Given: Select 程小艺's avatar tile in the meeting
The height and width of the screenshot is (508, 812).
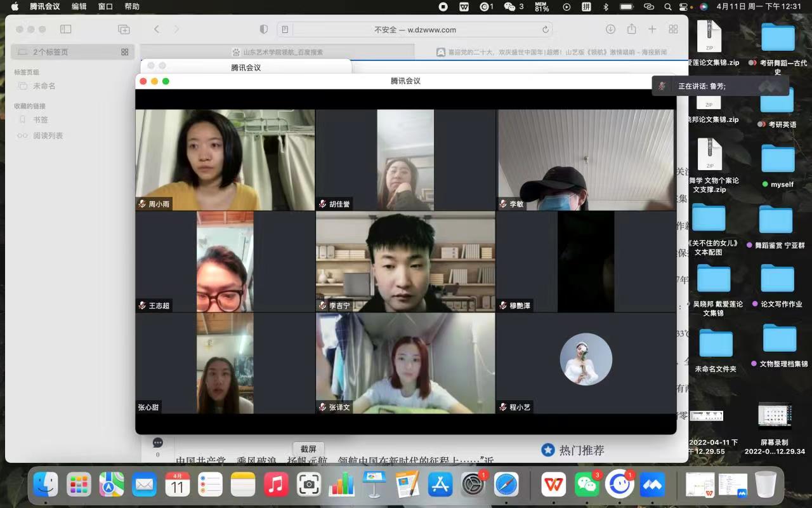Looking at the screenshot, I should click(x=586, y=359).
